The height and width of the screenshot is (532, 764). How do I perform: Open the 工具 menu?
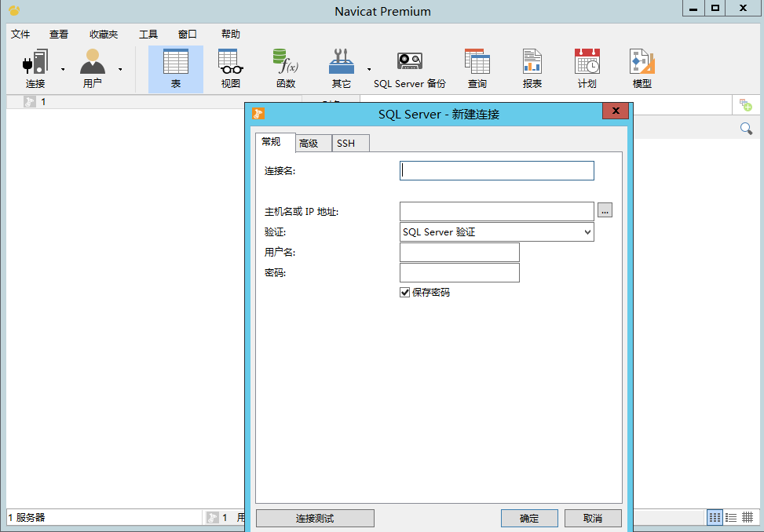point(148,35)
